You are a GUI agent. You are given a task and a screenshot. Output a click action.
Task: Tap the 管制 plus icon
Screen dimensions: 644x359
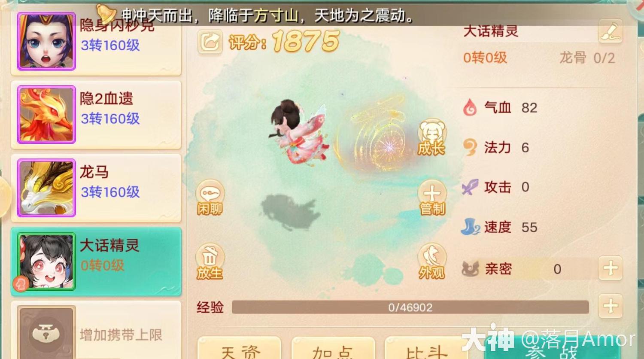point(432,197)
